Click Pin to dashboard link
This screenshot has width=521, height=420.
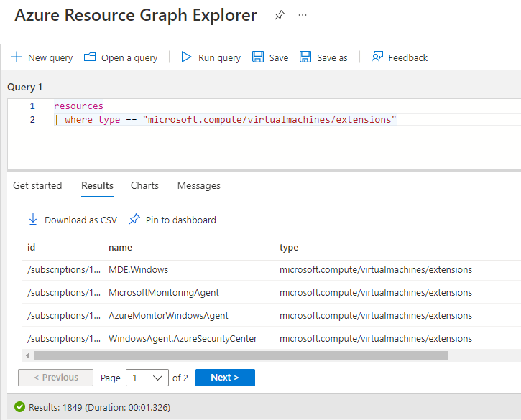181,220
